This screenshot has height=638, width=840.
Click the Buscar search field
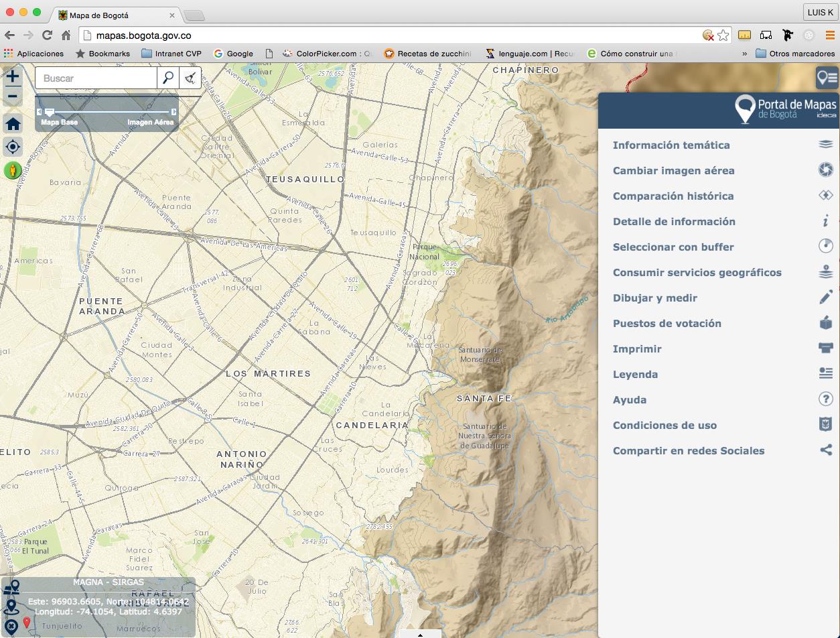(x=96, y=78)
